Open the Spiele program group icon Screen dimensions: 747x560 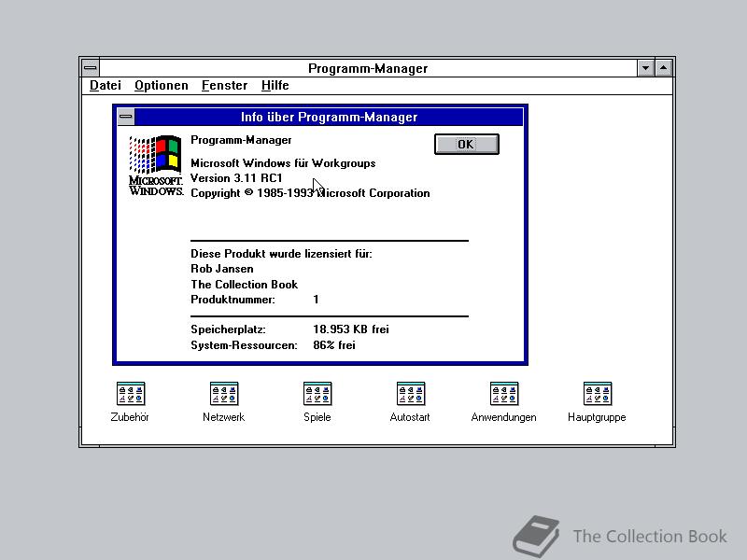click(x=317, y=394)
